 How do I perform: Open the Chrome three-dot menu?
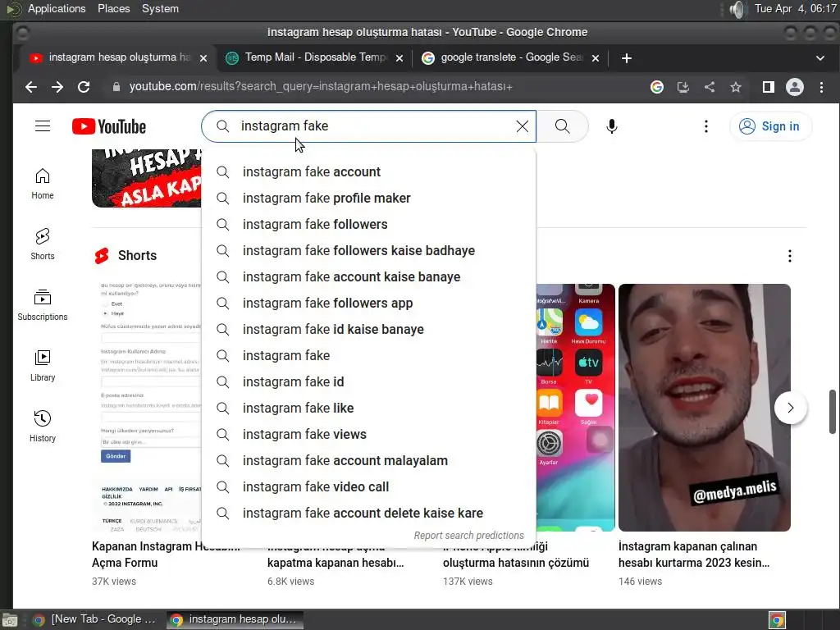[x=821, y=87]
